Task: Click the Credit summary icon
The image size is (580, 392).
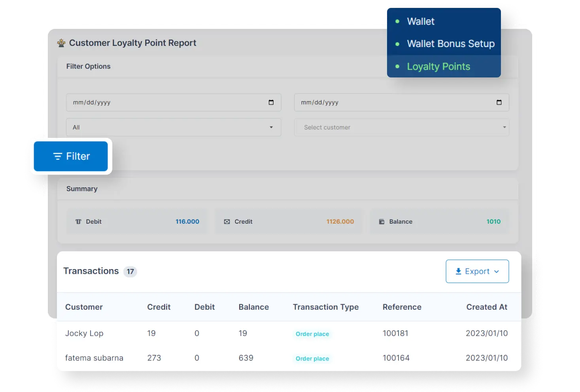Action: point(228,222)
